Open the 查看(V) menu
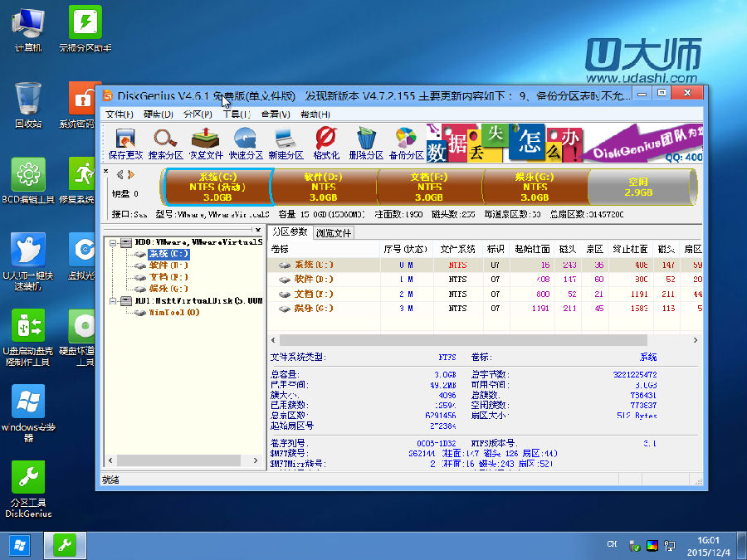Viewport: 747px width, 560px height. [276, 114]
